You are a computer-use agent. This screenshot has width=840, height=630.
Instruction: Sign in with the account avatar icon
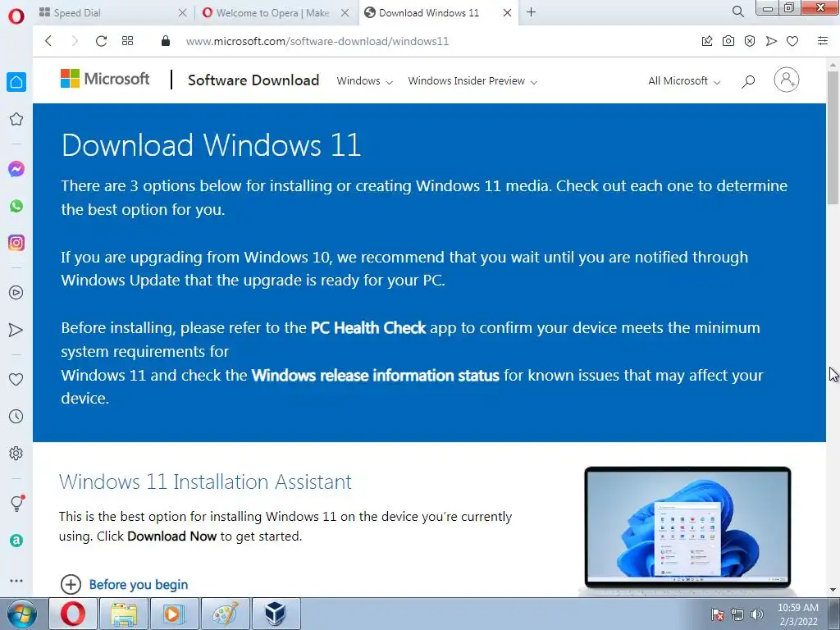787,80
